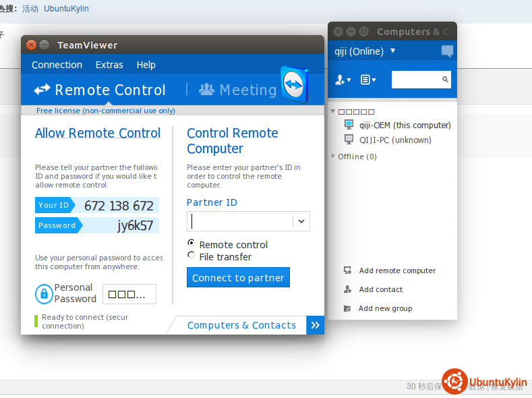This screenshot has height=398, width=532.
Task: Select QIJI-PC (unknown) in the computer list
Action: tap(394, 140)
